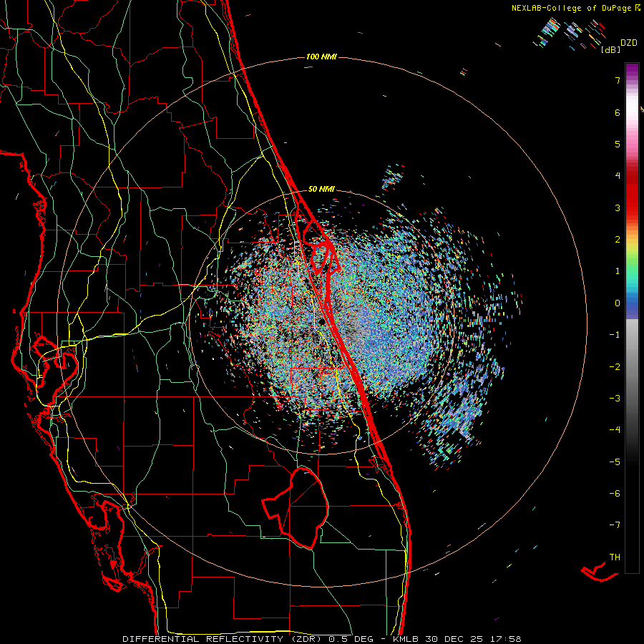Screen dimensions: 644x644
Task: Click the 3 tick label on scale
Action: [x=618, y=208]
